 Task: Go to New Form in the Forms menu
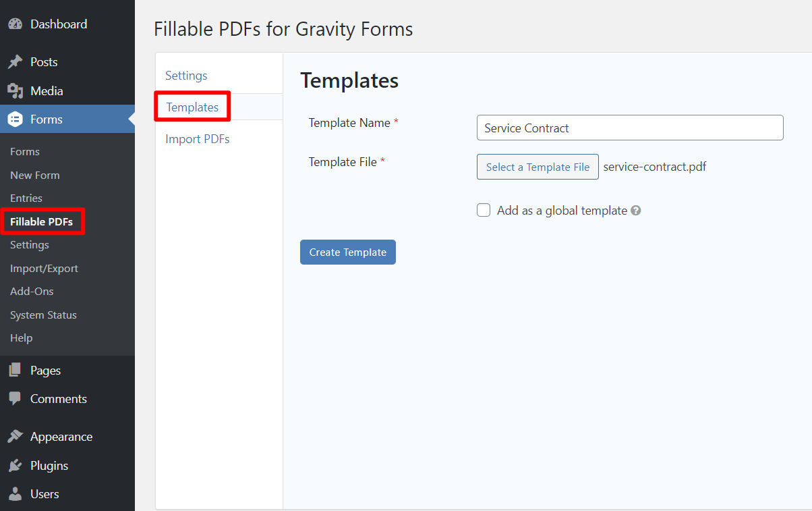[34, 174]
